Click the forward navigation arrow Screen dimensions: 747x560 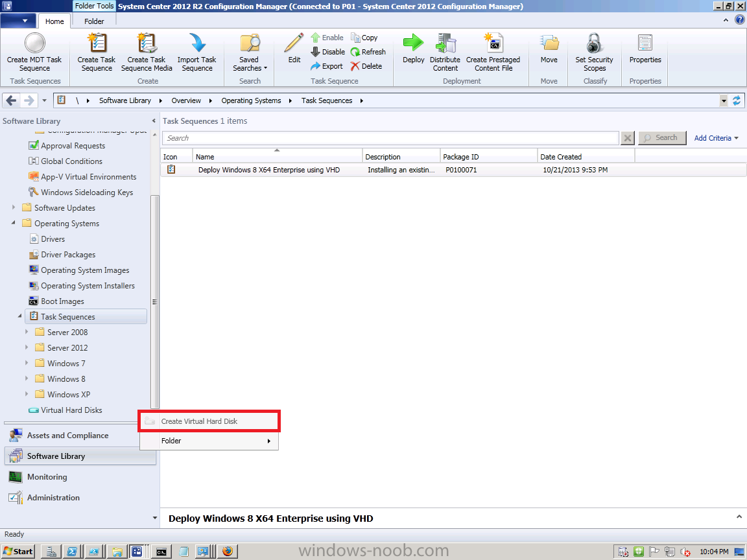click(x=29, y=100)
